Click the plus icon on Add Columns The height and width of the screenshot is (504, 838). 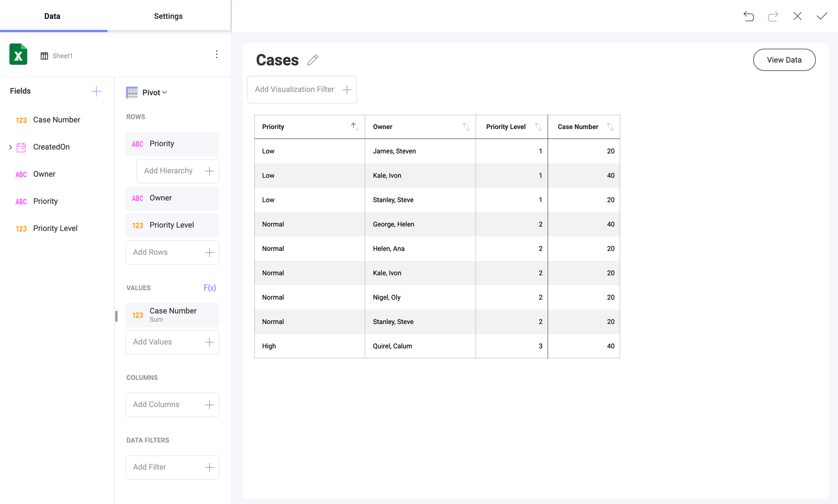click(x=209, y=405)
